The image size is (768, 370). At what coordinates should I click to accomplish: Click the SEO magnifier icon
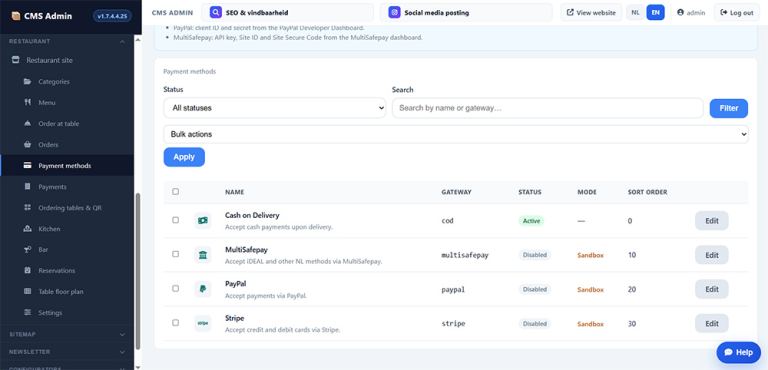point(216,13)
